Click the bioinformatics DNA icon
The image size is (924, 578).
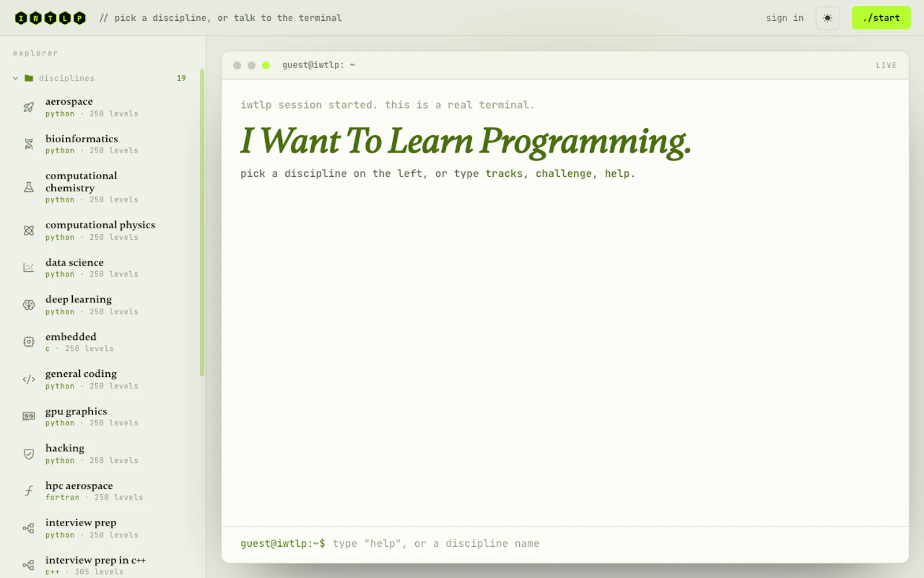tap(29, 144)
